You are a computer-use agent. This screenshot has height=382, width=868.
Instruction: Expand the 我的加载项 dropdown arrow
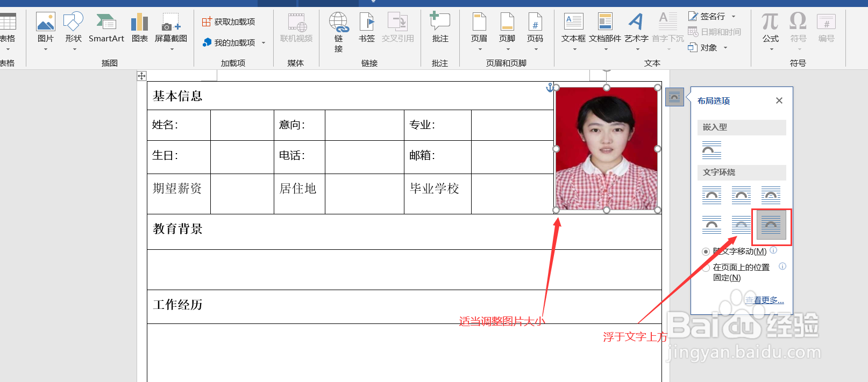(264, 43)
